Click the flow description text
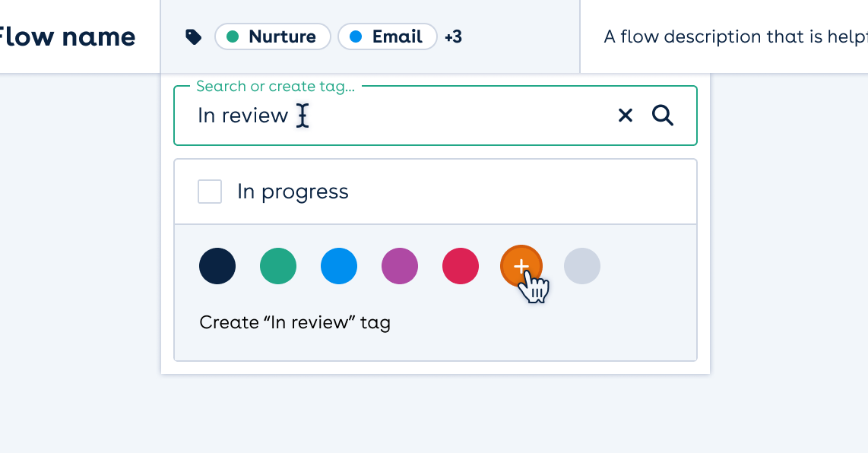868x453 pixels. [736, 36]
